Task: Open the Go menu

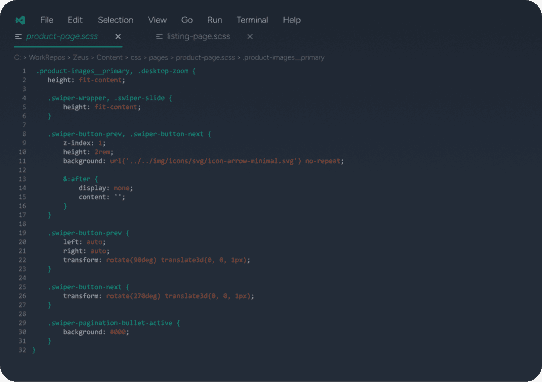Action: (x=187, y=20)
